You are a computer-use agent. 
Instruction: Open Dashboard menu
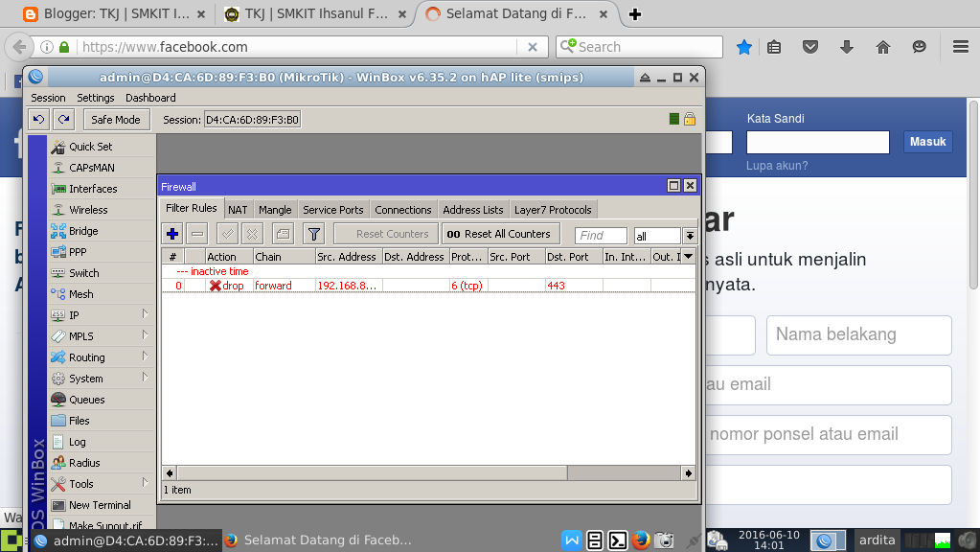(150, 98)
